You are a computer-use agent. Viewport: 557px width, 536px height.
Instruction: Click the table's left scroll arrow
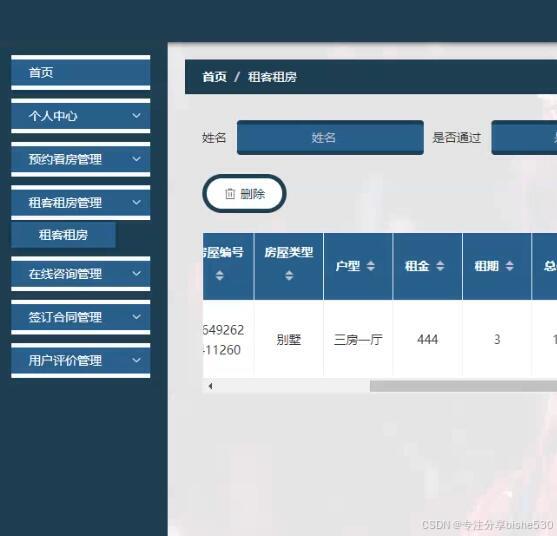[x=210, y=386]
